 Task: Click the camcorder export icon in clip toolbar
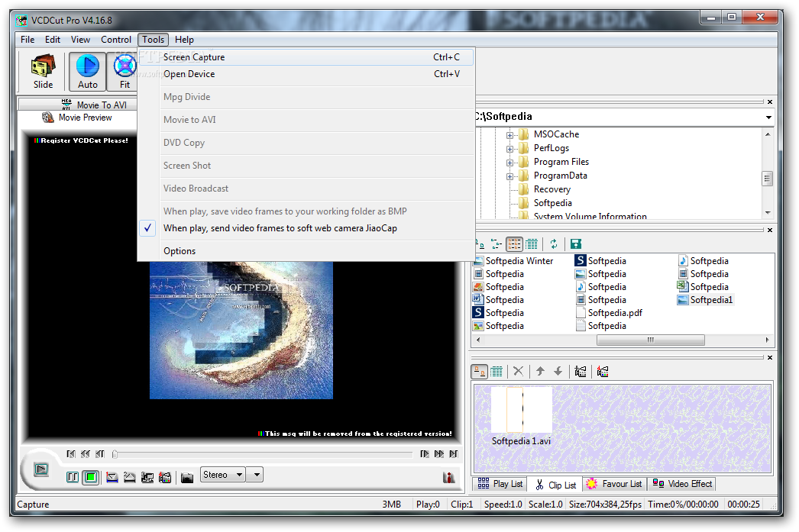[581, 371]
